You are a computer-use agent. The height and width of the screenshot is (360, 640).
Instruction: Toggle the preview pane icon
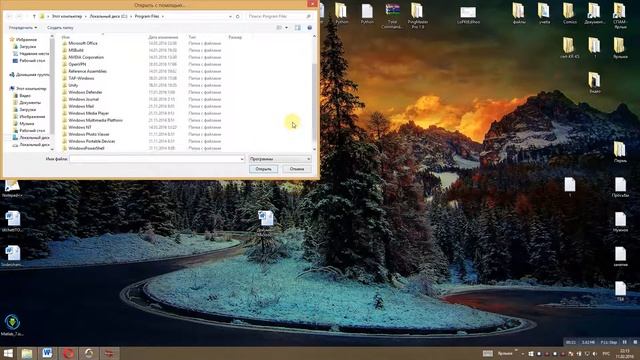[298, 27]
